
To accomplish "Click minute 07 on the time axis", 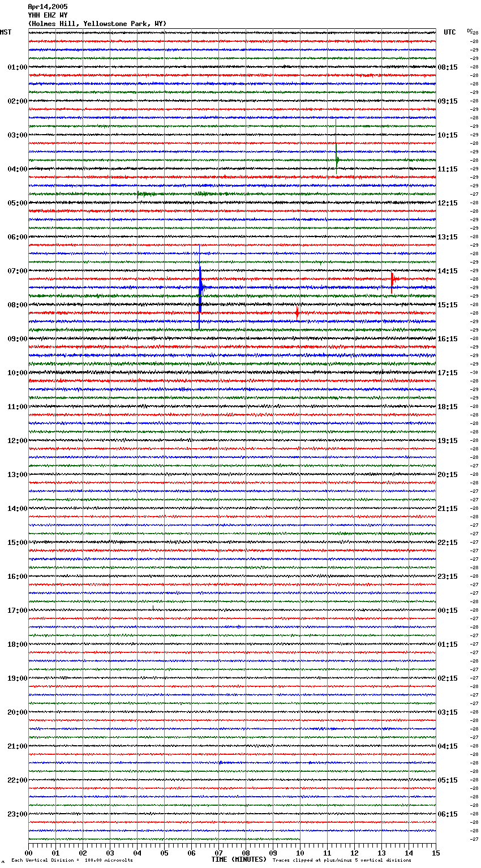I will [218, 853].
